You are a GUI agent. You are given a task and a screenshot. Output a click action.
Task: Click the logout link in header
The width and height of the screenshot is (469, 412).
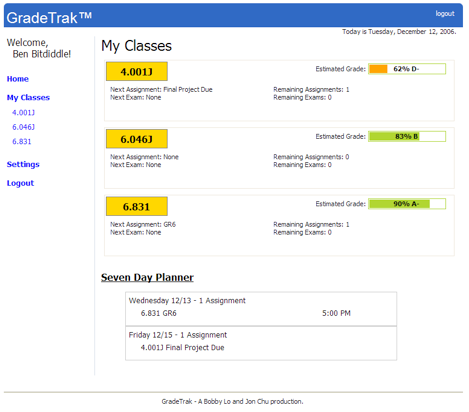445,14
